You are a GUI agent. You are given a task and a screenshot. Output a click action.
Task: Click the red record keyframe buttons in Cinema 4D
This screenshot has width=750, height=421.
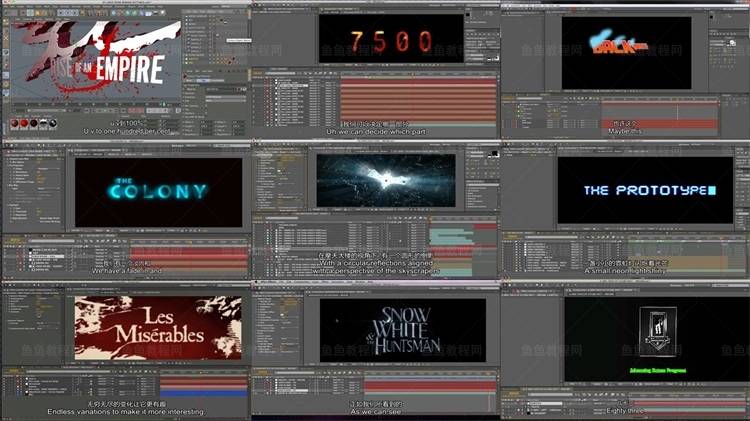[135, 111]
